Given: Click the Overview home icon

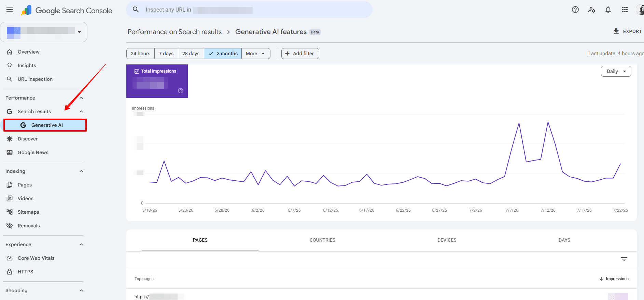Looking at the screenshot, I should (10, 52).
